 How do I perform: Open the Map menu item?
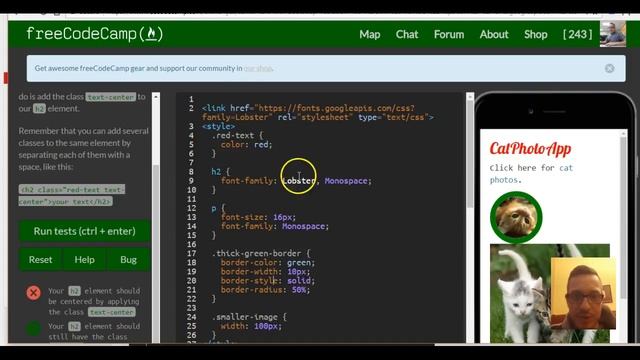[370, 34]
